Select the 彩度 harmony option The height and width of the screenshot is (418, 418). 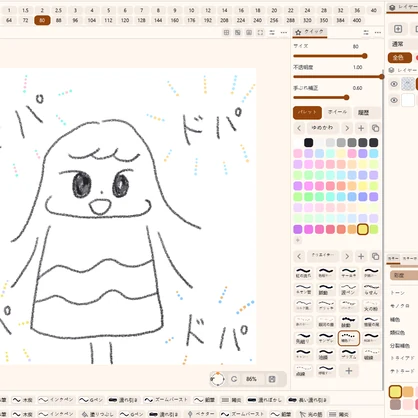click(x=404, y=275)
